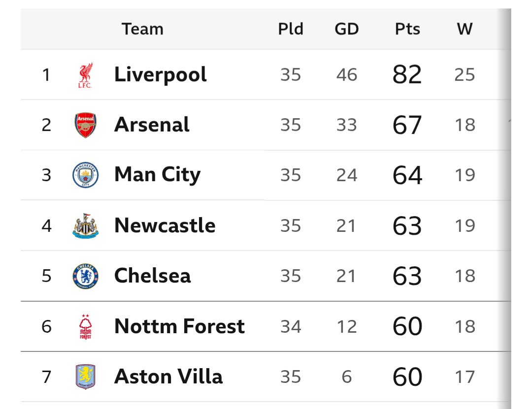Select the Chelsea team name

point(152,276)
